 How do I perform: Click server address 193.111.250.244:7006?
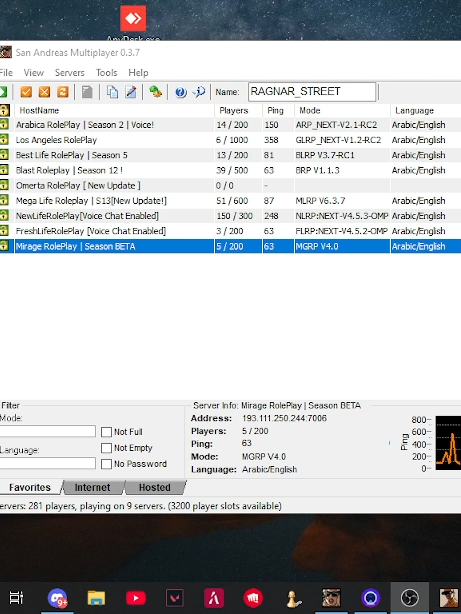(284, 418)
